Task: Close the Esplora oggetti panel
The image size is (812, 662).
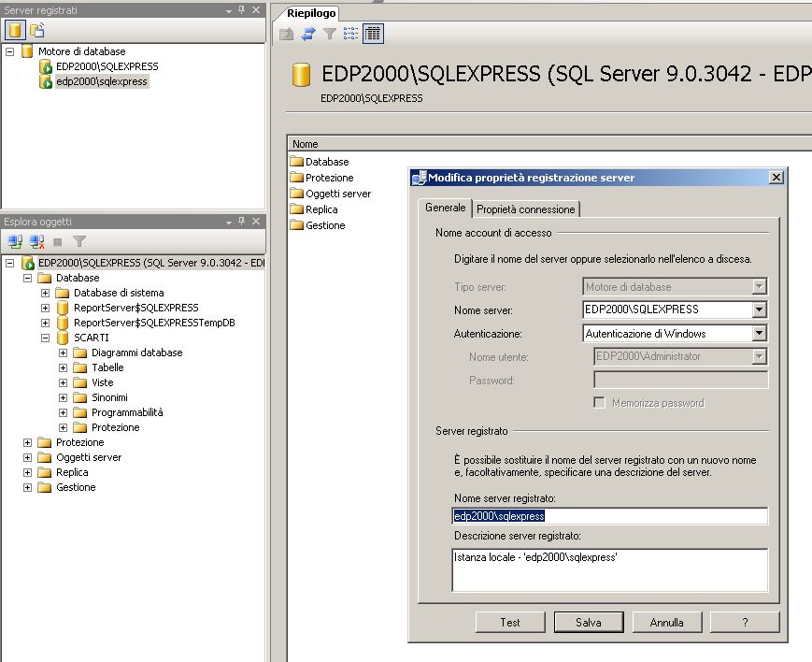Action: click(256, 222)
